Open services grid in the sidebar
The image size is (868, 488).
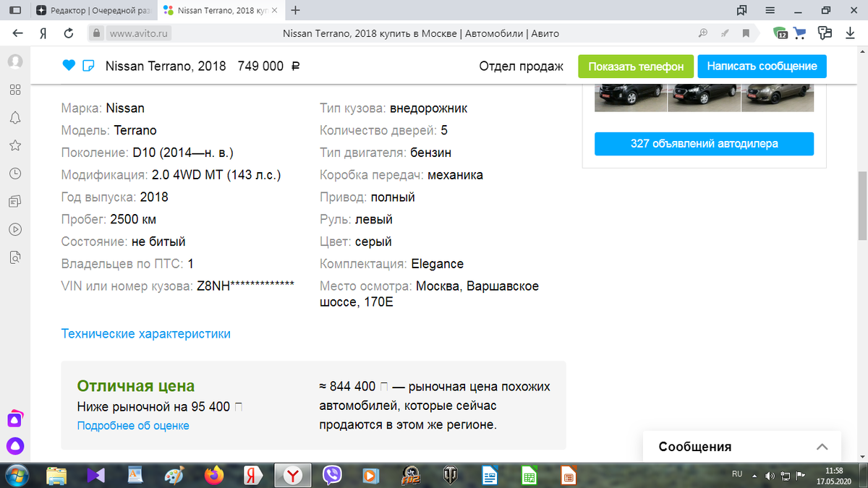(14, 90)
